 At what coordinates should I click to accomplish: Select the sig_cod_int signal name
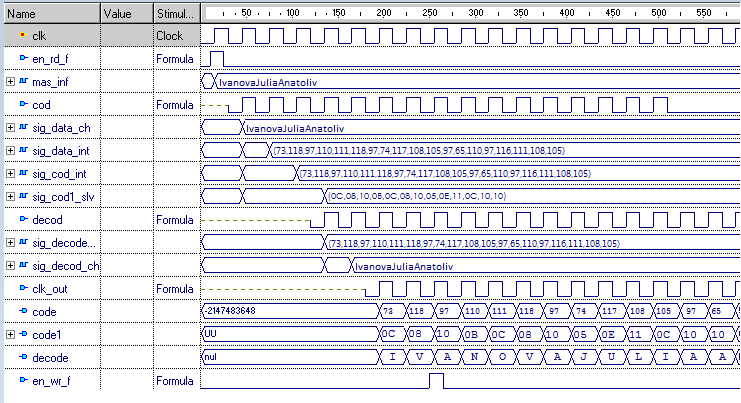tap(59, 174)
